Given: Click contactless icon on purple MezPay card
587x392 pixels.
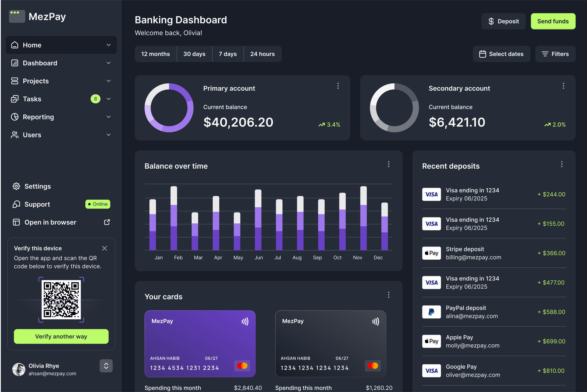Looking at the screenshot, I should click(x=245, y=321).
